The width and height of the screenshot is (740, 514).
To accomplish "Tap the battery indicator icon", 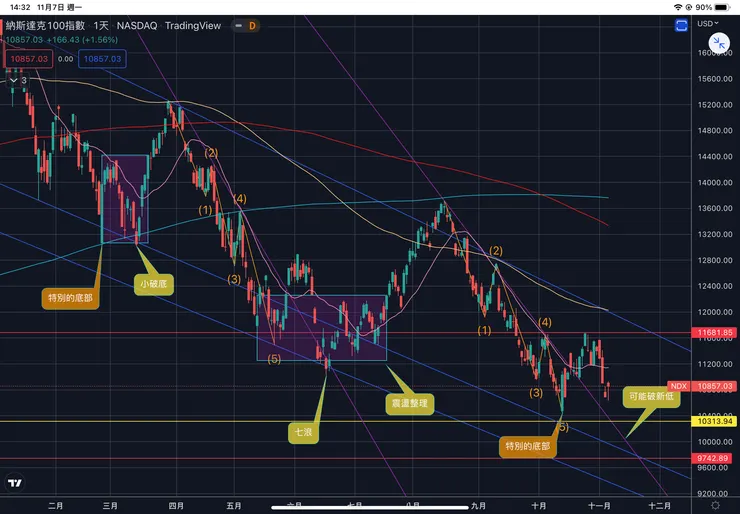I will (722, 7).
